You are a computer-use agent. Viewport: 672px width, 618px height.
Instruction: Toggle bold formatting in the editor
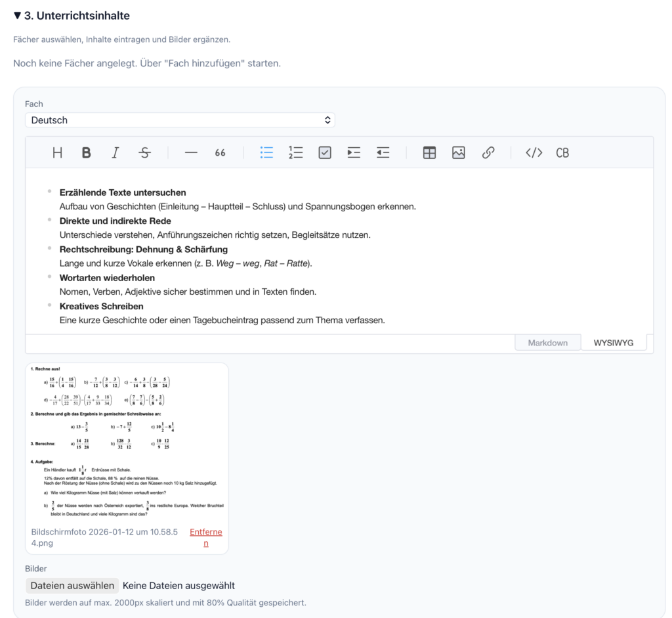click(x=86, y=153)
